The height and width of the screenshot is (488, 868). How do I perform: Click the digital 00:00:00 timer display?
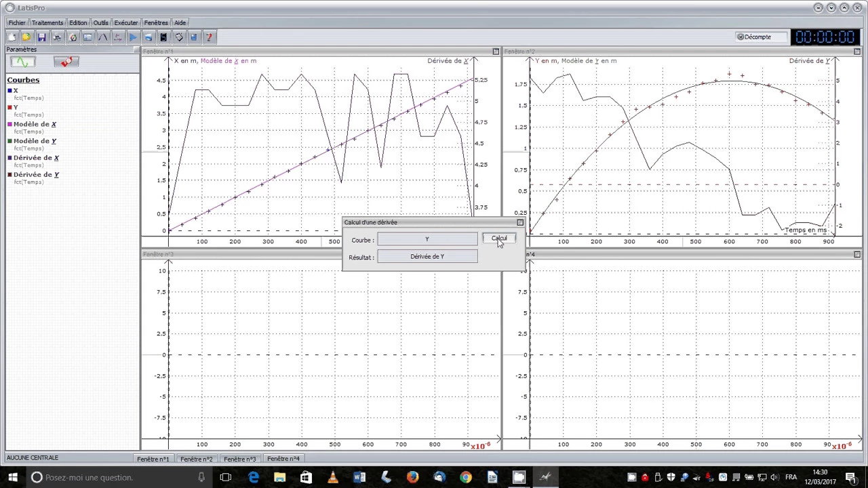[825, 37]
